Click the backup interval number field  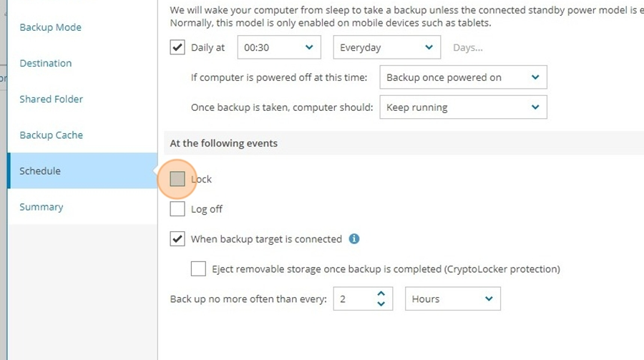click(354, 298)
